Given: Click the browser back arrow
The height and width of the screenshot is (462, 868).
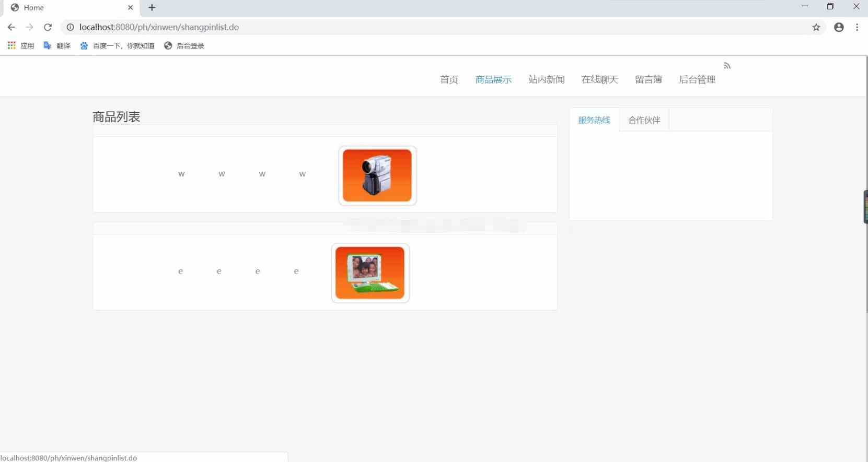Looking at the screenshot, I should tap(11, 27).
